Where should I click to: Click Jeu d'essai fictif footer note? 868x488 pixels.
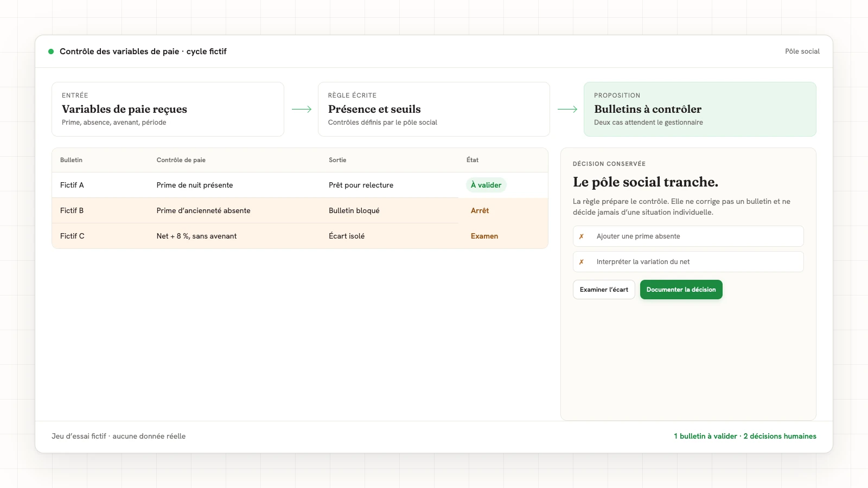(118, 436)
